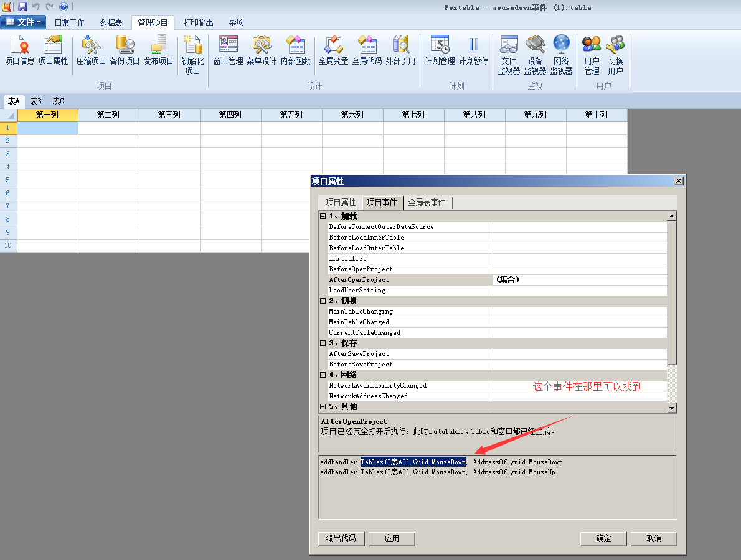
Task: Confirm the dialog with 确定
Action: (603, 539)
